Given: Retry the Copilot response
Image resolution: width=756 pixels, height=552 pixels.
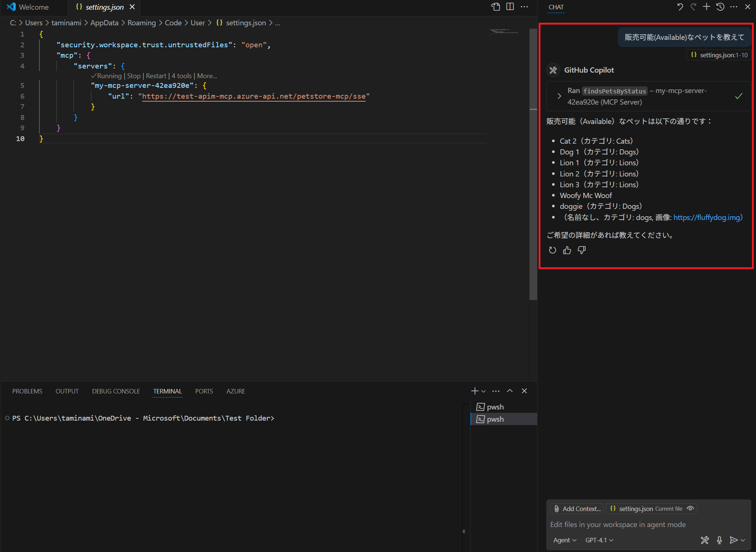Looking at the screenshot, I should coord(552,250).
